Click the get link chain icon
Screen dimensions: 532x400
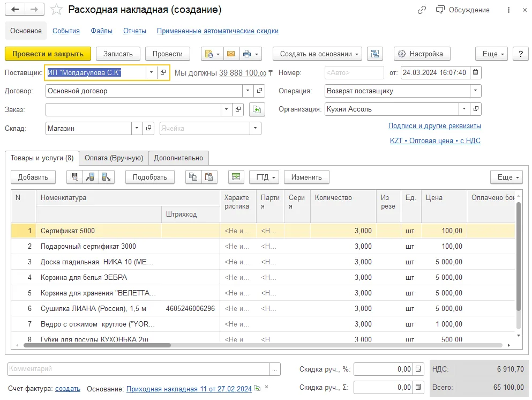coord(422,10)
